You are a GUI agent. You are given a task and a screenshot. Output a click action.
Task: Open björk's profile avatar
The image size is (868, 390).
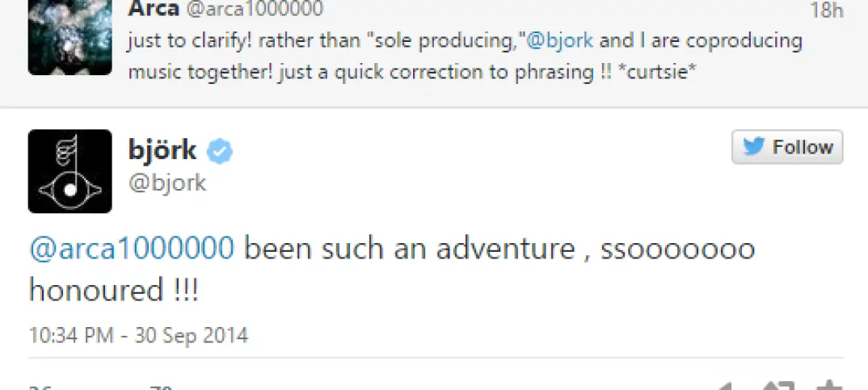click(70, 171)
